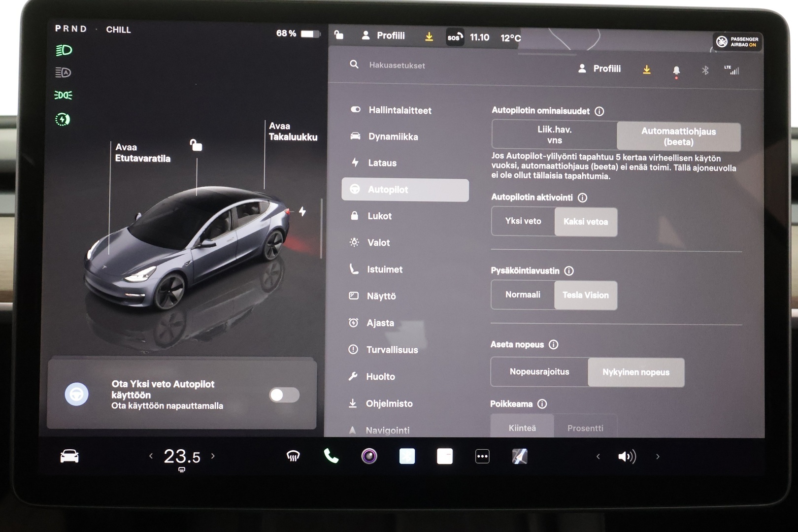Viewport: 798px width, 532px height.
Task: Show info for Autopilotin aktivointi
Action: [x=583, y=198]
